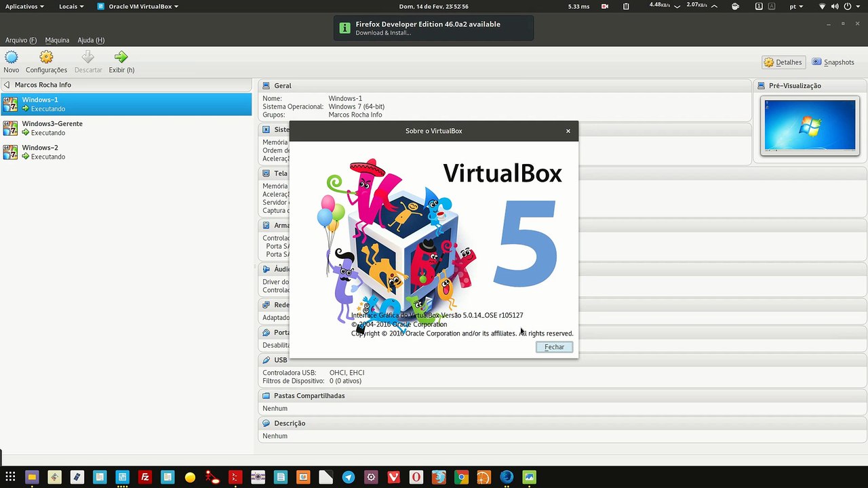
Task: Open the Locais menu
Action: [x=71, y=6]
